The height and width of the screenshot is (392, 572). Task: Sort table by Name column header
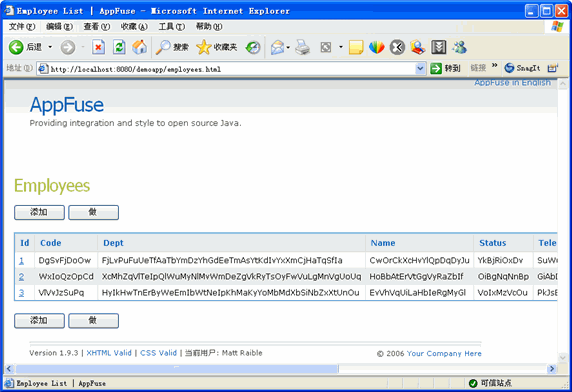383,243
